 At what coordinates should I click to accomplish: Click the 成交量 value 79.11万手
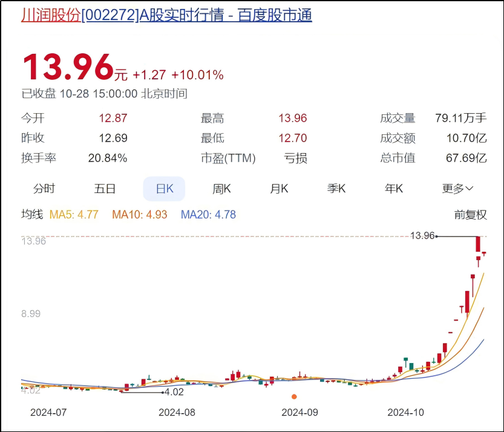pyautogui.click(x=461, y=119)
